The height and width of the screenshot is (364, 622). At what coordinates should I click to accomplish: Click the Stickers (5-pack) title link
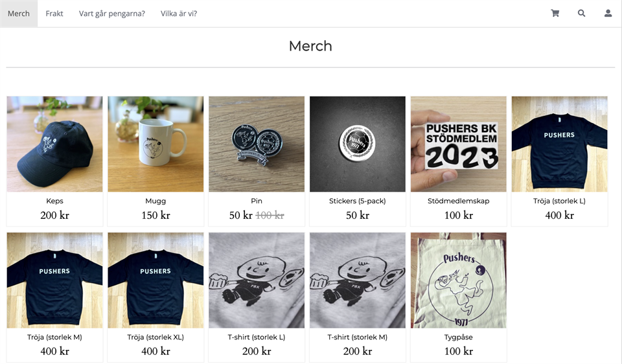click(x=358, y=201)
